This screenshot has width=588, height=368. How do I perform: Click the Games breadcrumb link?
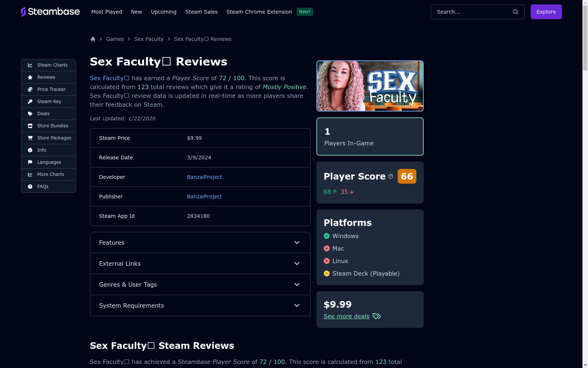[x=115, y=39]
